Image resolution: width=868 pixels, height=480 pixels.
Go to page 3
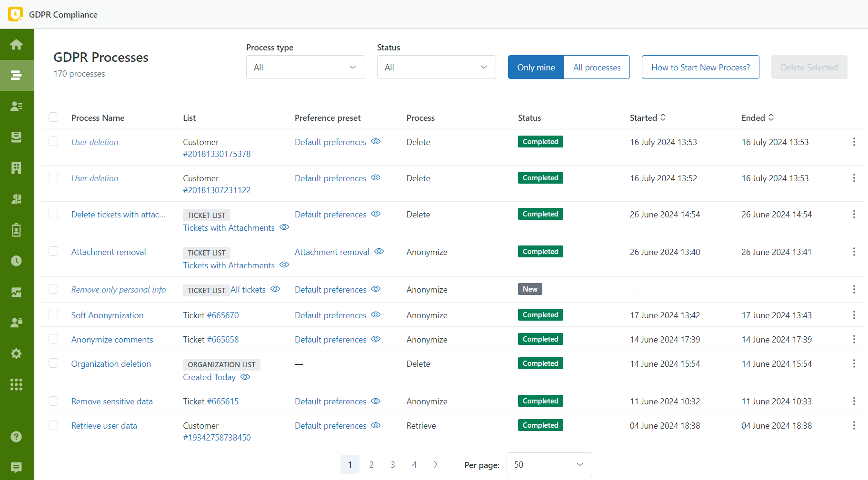393,464
